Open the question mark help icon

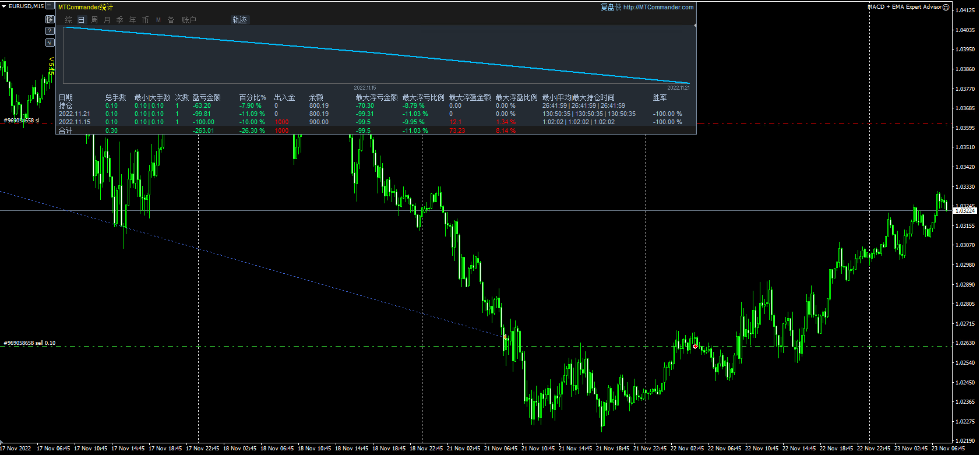coord(50,31)
